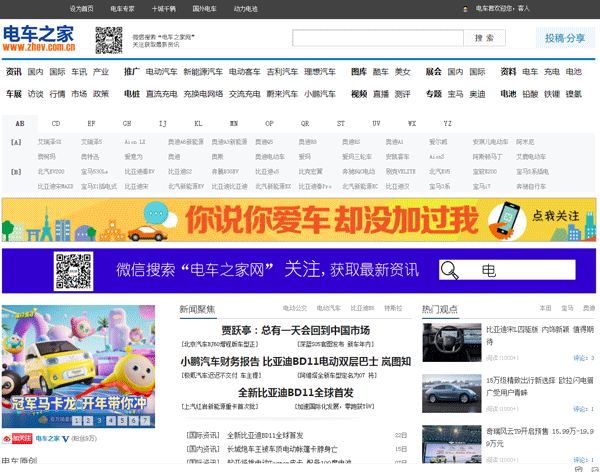Screen dimensions: 600x472
Task: Open 美女 in the gallery nav
Action: (x=403, y=72)
